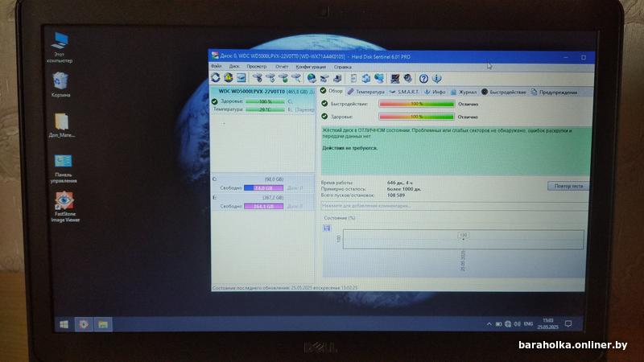Viewport: 644px width, 362px height.
Task: Click the white document icon in toolbar
Action: tap(353, 78)
